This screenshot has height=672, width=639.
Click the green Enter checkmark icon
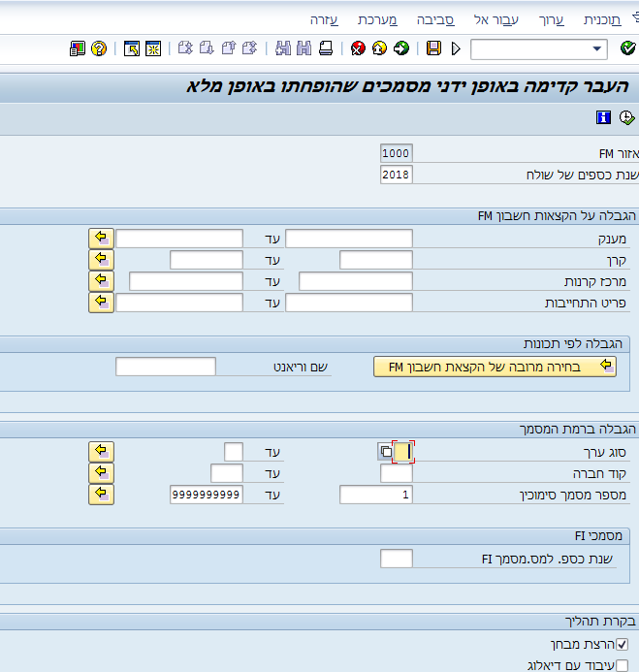click(627, 48)
